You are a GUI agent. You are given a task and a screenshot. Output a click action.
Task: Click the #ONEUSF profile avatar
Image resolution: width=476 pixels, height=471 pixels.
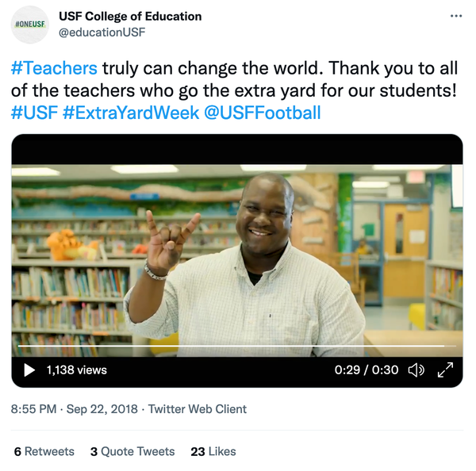click(x=31, y=25)
